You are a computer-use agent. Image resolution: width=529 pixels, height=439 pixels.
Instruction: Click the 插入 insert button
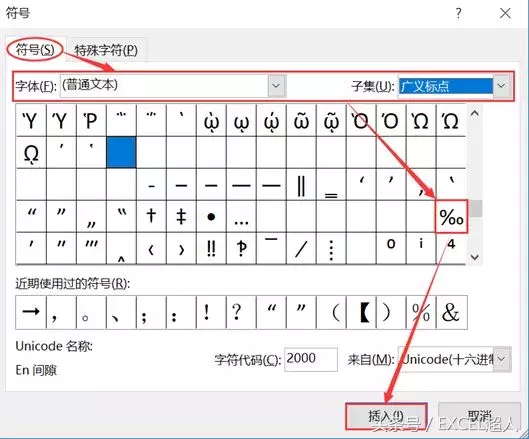[386, 416]
